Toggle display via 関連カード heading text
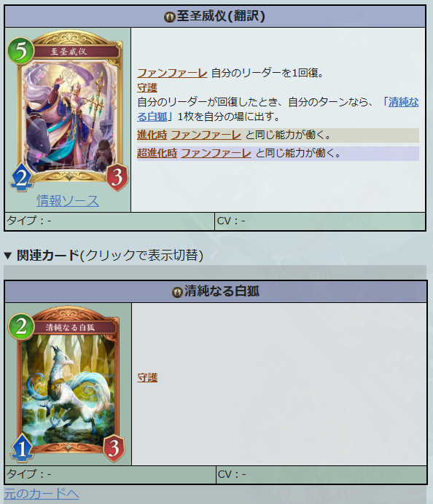The width and height of the screenshot is (433, 504). click(48, 255)
